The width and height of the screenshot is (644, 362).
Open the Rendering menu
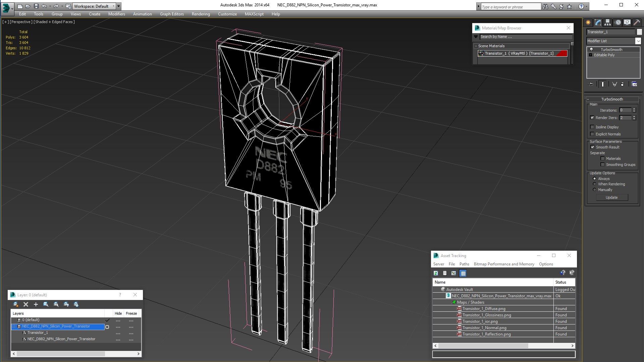pyautogui.click(x=201, y=14)
